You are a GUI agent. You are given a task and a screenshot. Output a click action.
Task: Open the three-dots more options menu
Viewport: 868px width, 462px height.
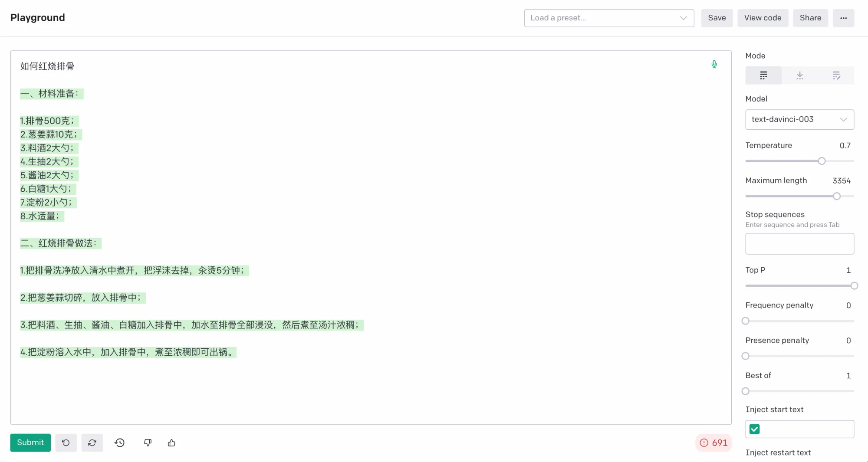coord(843,18)
